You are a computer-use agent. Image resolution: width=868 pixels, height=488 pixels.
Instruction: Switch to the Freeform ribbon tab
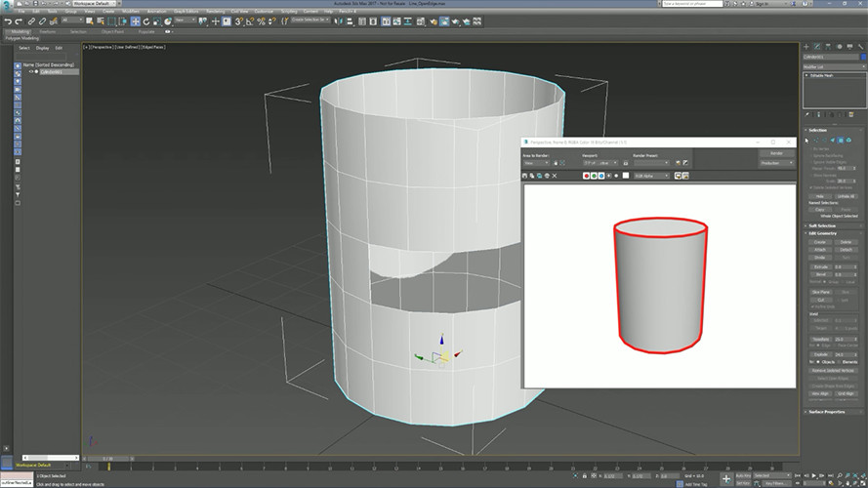tap(48, 31)
